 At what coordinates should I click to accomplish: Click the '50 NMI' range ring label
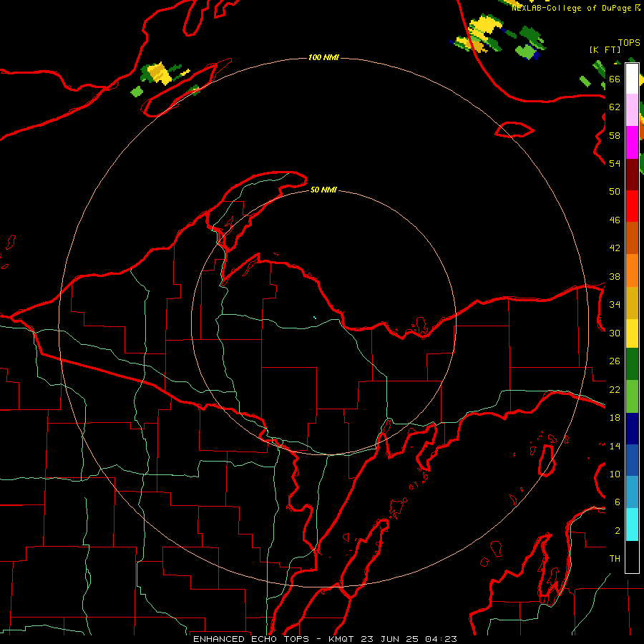(323, 190)
